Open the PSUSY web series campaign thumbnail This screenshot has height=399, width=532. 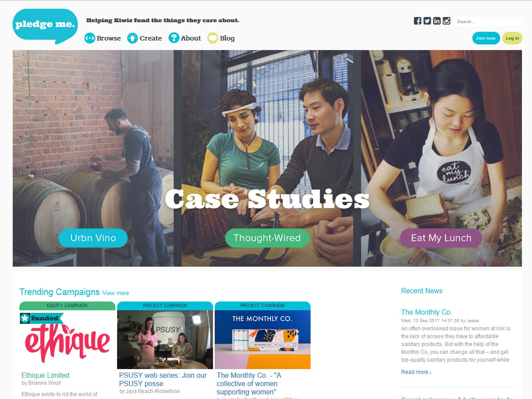pos(165,339)
